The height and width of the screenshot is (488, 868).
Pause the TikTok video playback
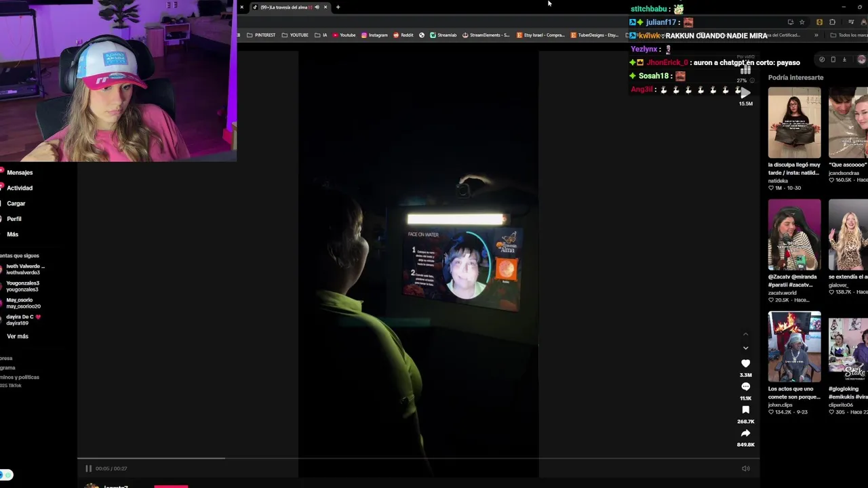click(88, 468)
